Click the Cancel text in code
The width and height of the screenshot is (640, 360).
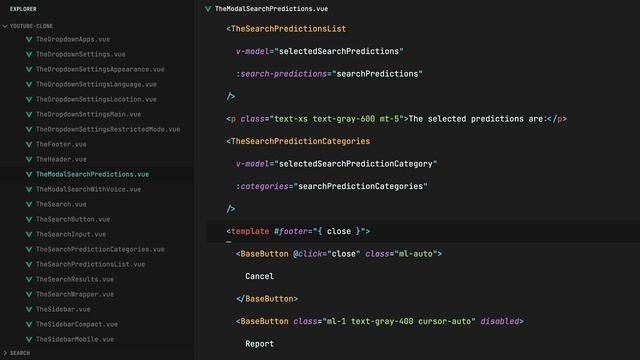260,276
